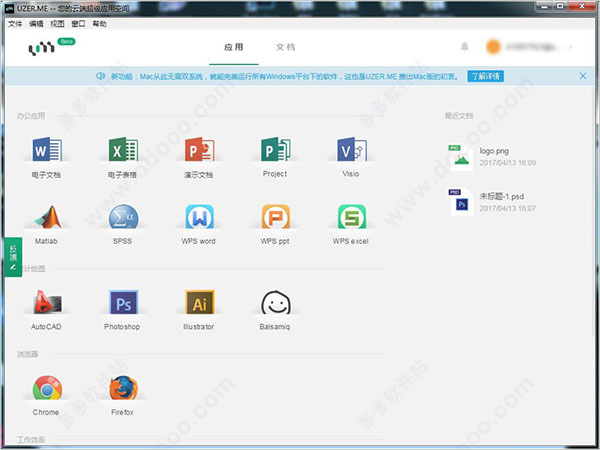Image resolution: width=600 pixels, height=450 pixels.
Task: Click the 未标题-1.psd file name
Action: [x=502, y=196]
